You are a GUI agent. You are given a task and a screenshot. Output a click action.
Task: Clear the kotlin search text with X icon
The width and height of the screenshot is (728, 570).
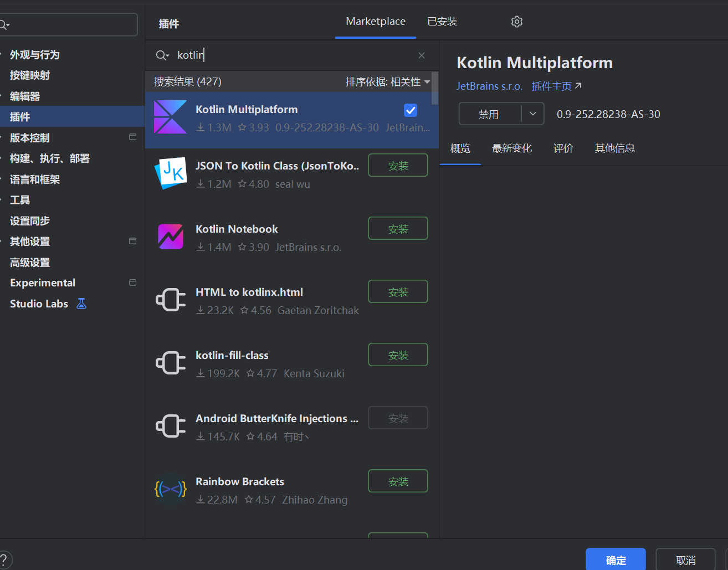click(422, 55)
